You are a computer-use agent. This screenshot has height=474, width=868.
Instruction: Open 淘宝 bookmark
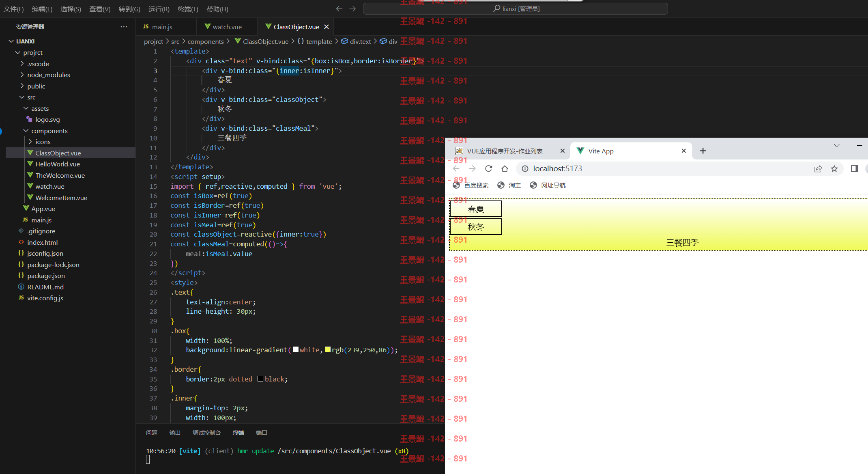click(x=509, y=185)
